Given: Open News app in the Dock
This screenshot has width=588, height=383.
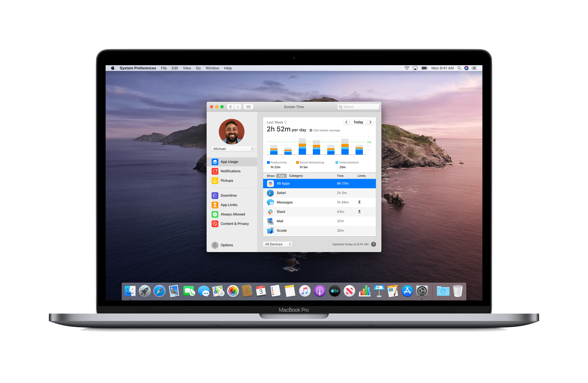Looking at the screenshot, I should click(x=349, y=291).
